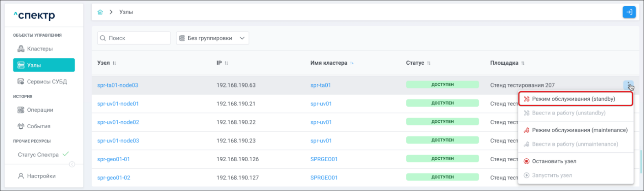Image resolution: width=644 pixels, height=191 pixels.
Task: Sort table by Площадка column
Action: click(x=523, y=63)
